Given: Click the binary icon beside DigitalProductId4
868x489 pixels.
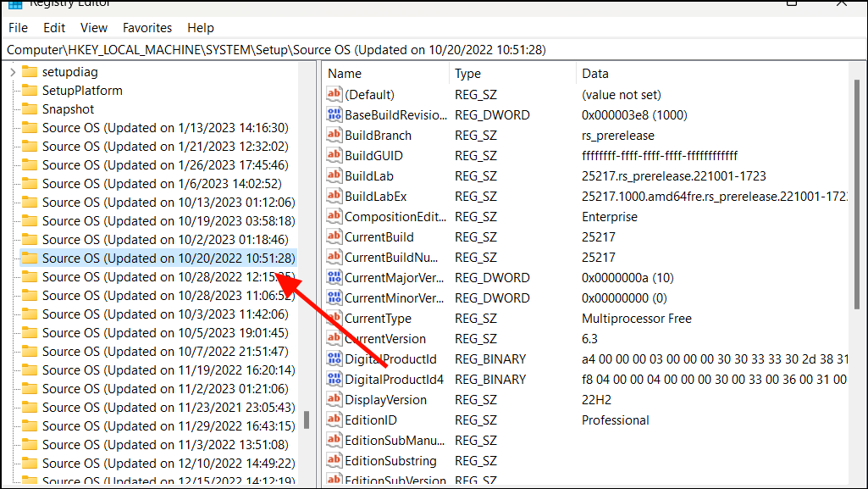Looking at the screenshot, I should click(334, 379).
